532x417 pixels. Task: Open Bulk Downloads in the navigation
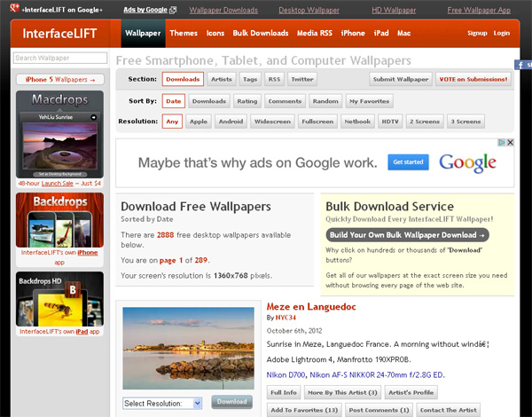click(261, 34)
